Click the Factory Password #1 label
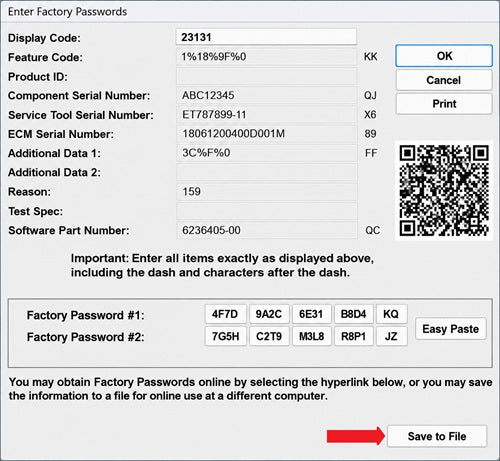The width and height of the screenshot is (500, 461). (x=85, y=315)
